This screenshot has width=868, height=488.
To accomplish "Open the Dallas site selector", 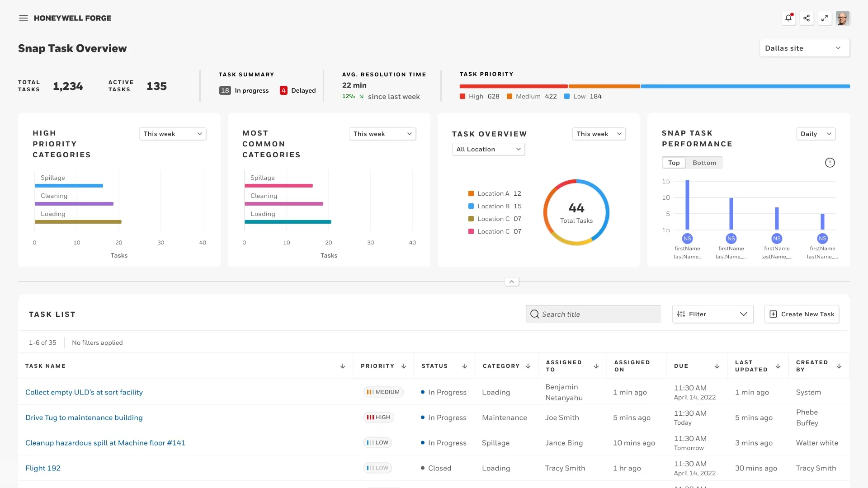I will click(804, 48).
